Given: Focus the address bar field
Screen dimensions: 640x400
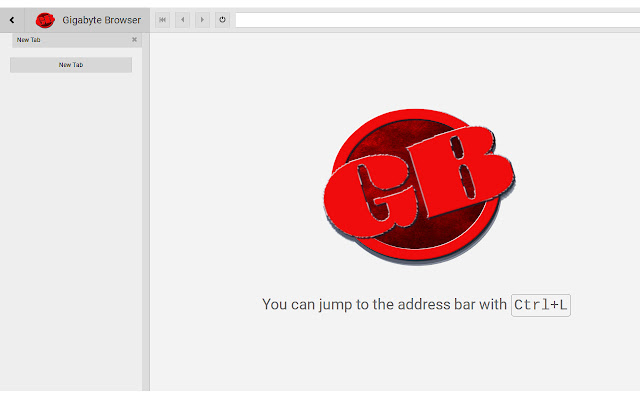Looking at the screenshot, I should tap(438, 20).
